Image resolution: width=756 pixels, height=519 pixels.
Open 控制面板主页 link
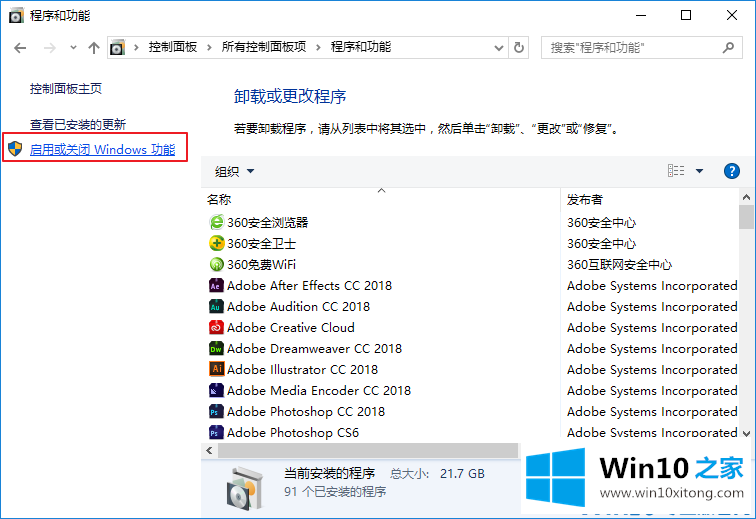[x=66, y=89]
